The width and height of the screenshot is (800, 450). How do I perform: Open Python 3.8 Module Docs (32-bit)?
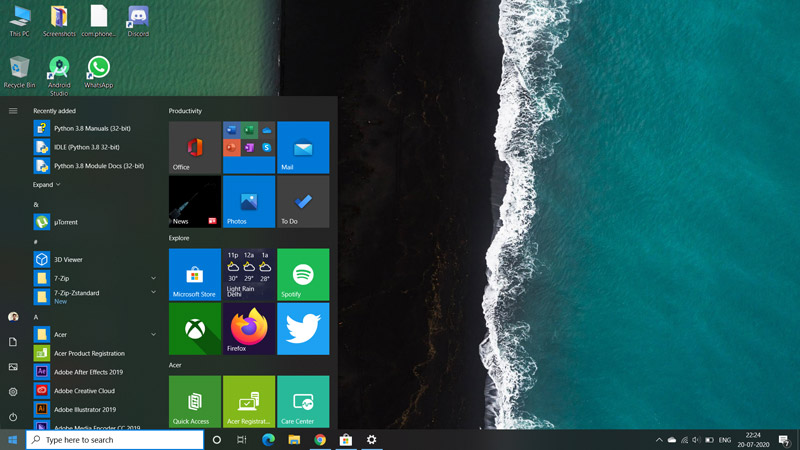[95, 166]
